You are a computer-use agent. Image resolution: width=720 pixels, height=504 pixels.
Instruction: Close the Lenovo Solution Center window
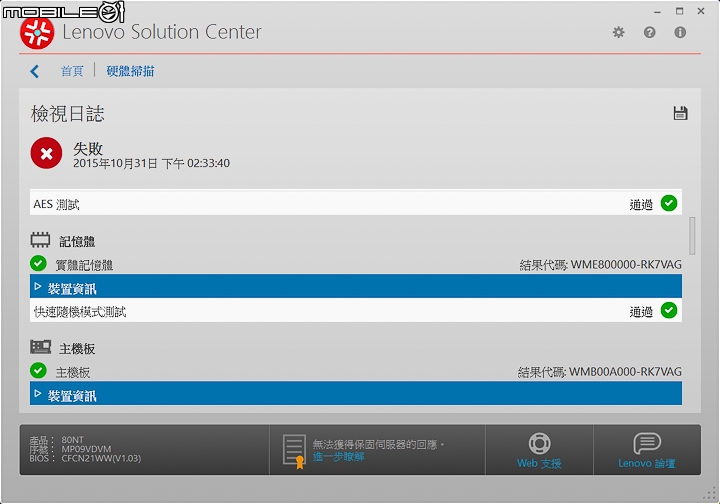coord(701,11)
